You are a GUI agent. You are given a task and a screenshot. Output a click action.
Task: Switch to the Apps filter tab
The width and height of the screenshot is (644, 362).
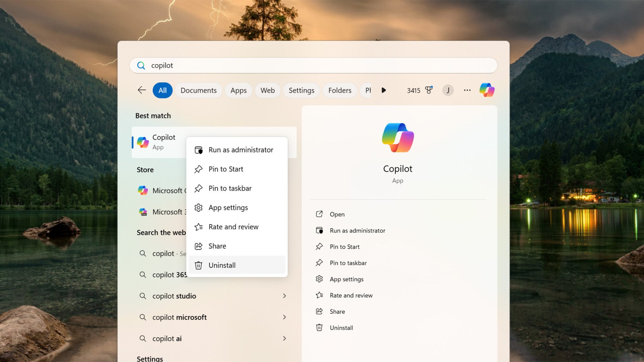(238, 90)
